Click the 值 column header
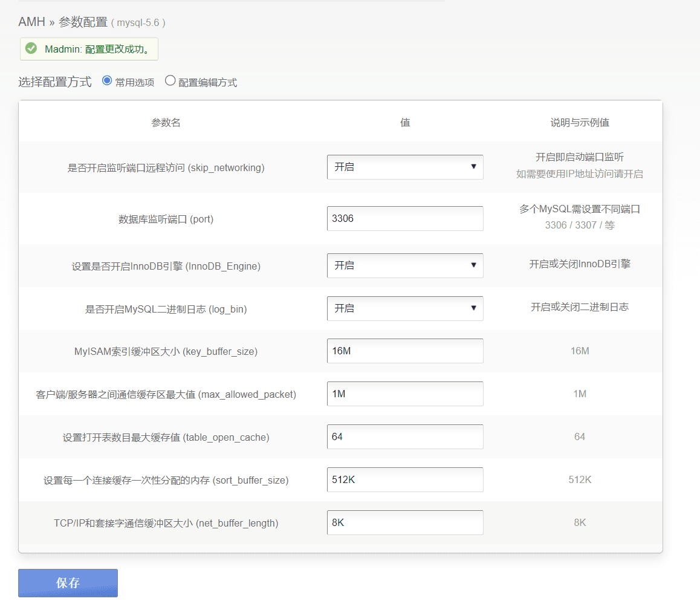The width and height of the screenshot is (700, 610). pos(404,122)
